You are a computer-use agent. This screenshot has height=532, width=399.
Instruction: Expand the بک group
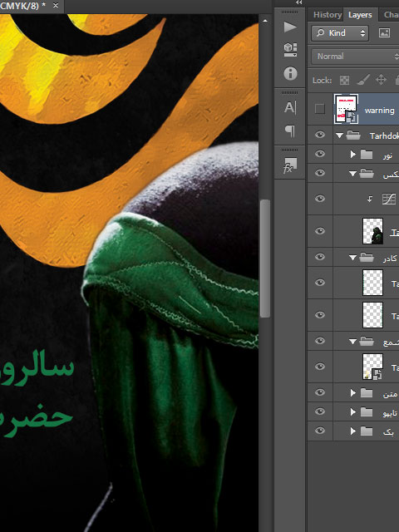pyautogui.click(x=352, y=431)
